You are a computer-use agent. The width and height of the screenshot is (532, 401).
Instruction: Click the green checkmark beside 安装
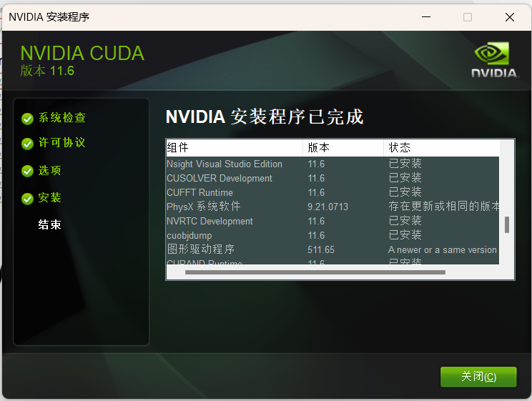[x=27, y=199]
